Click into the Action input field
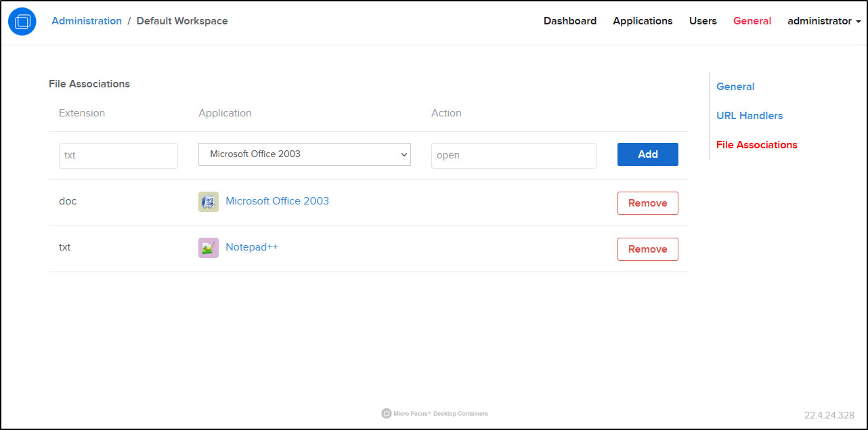868x430 pixels. click(514, 155)
